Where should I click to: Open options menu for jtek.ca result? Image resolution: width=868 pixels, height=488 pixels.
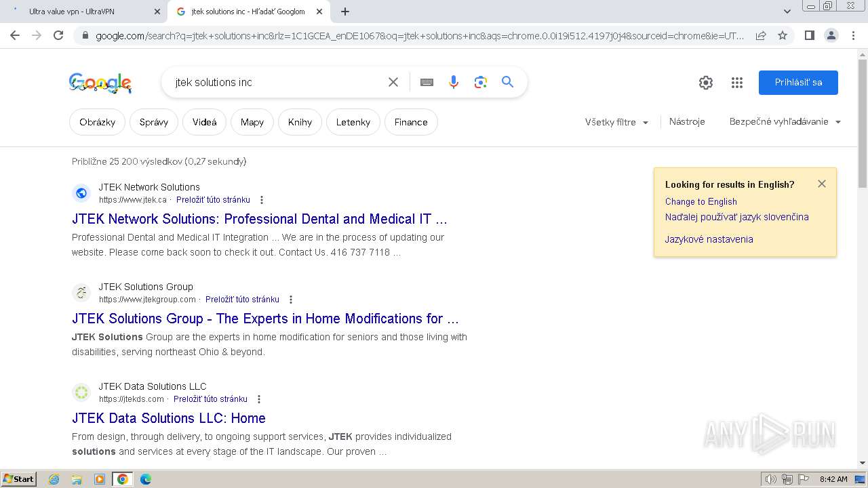tap(262, 200)
